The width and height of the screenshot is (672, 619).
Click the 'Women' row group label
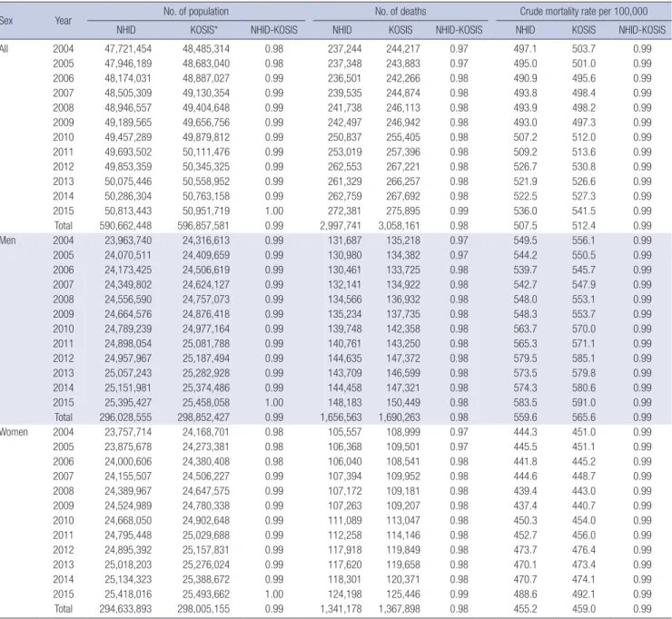(x=14, y=432)
